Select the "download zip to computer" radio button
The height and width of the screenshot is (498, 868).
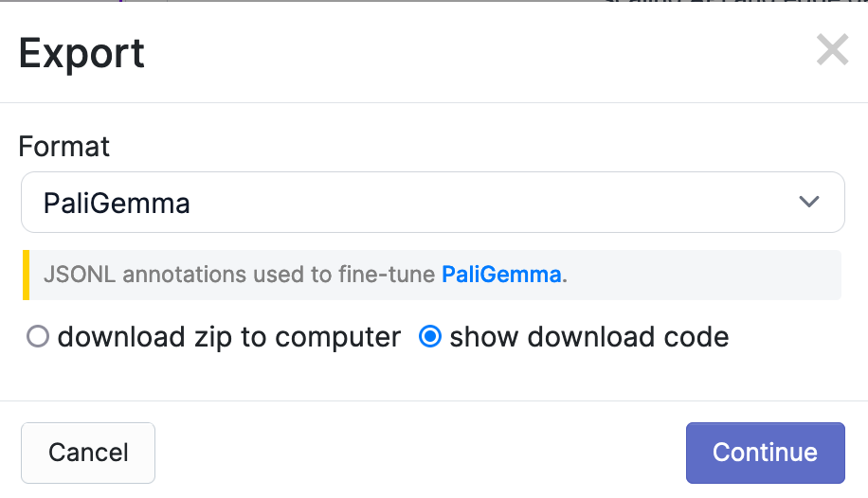coord(38,337)
